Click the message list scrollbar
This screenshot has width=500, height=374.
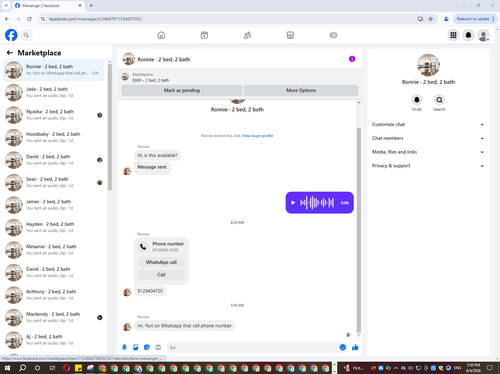110,128
